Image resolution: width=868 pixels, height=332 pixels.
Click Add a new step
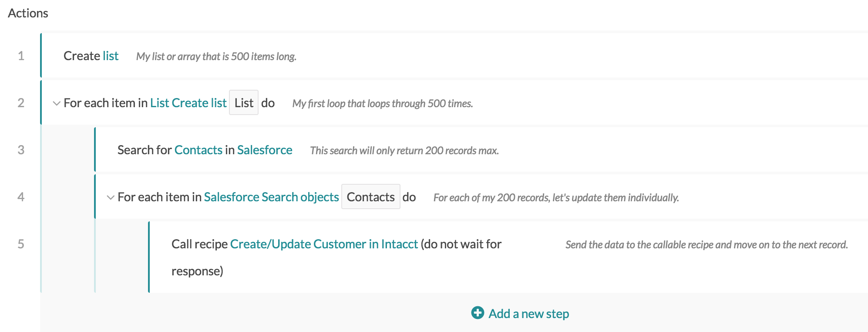click(528, 314)
